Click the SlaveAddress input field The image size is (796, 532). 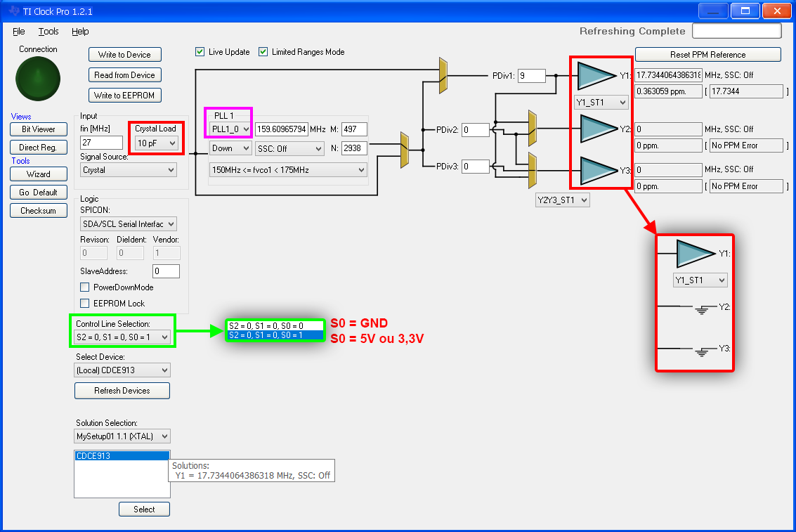coord(166,271)
